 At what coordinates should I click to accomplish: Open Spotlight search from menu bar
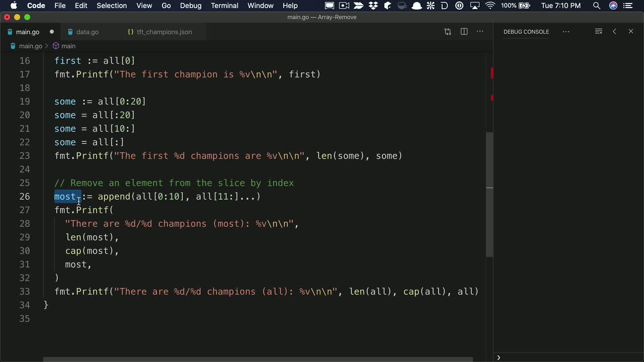597,6
